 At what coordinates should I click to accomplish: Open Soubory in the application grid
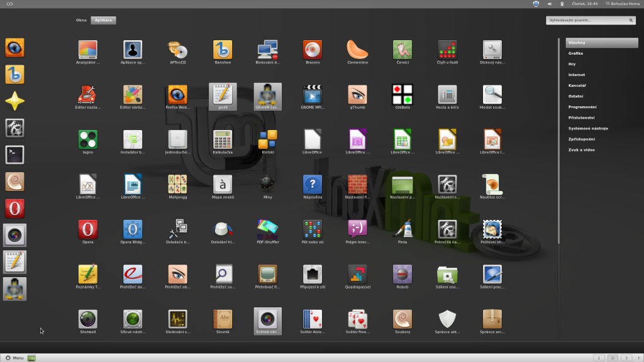[x=402, y=321]
